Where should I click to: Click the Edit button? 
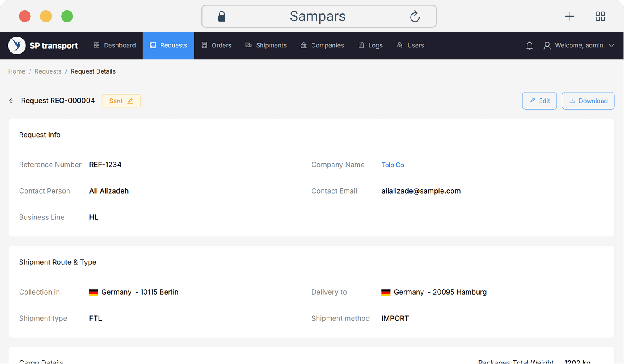pos(540,101)
